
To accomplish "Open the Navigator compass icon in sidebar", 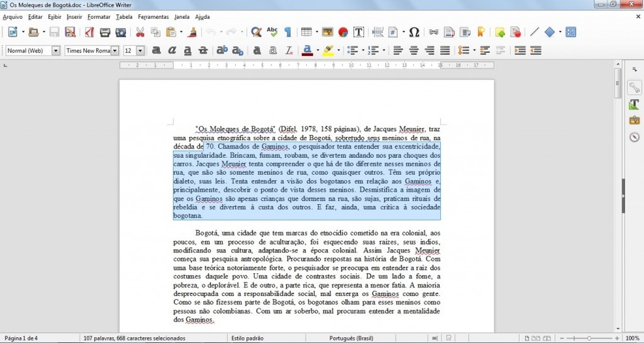I will tap(634, 137).
